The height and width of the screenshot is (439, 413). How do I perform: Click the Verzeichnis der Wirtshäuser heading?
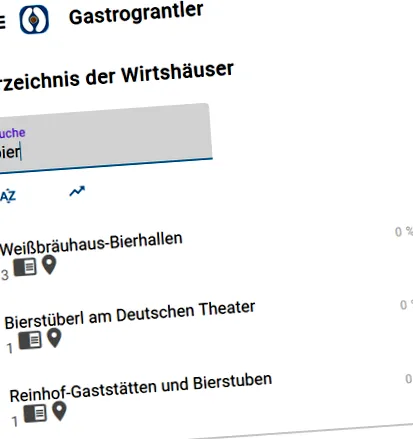coord(116,77)
